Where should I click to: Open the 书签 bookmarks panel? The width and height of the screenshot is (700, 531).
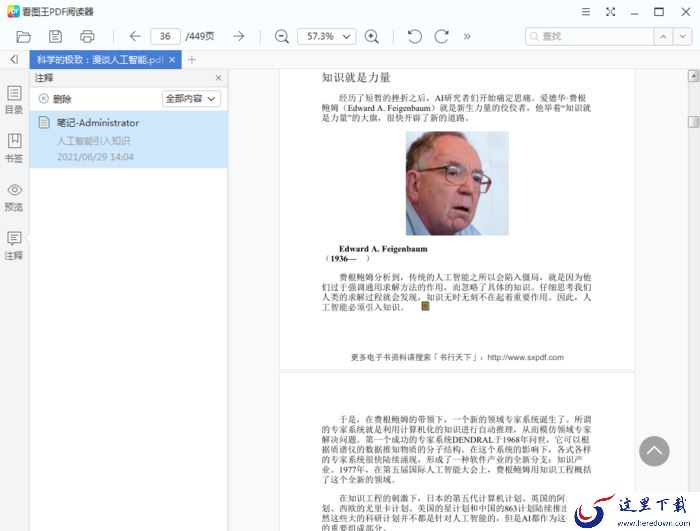click(x=14, y=148)
